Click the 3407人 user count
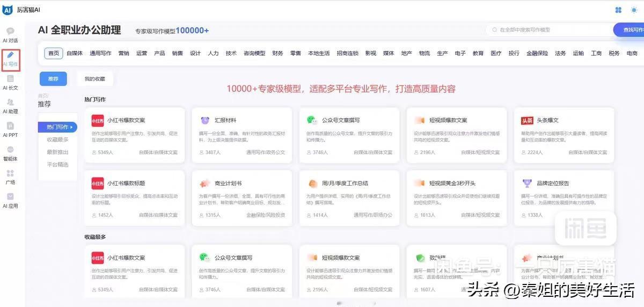Screen dimensions: 644x307 [x=210, y=152]
